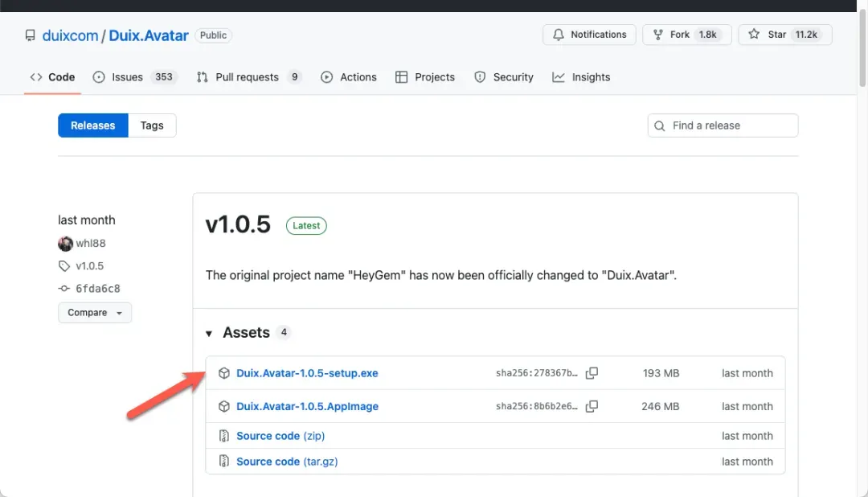Screen dimensions: 868x497
Task: Copy sha256 hash of setup.exe asset
Action: point(592,373)
